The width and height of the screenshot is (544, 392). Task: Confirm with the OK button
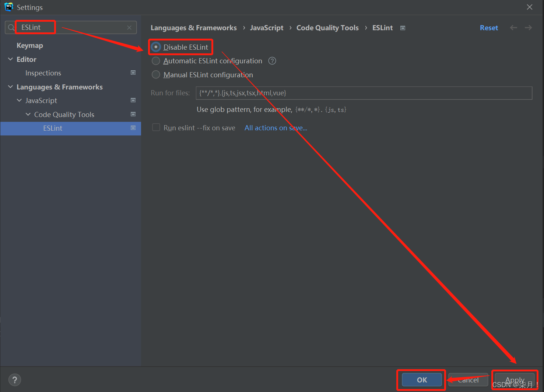(x=422, y=380)
